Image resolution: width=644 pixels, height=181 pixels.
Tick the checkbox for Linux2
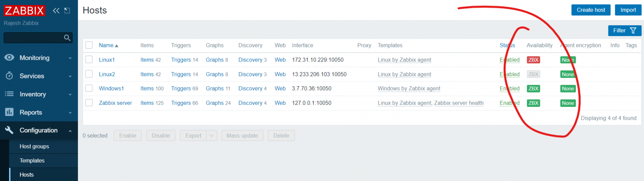click(x=89, y=74)
